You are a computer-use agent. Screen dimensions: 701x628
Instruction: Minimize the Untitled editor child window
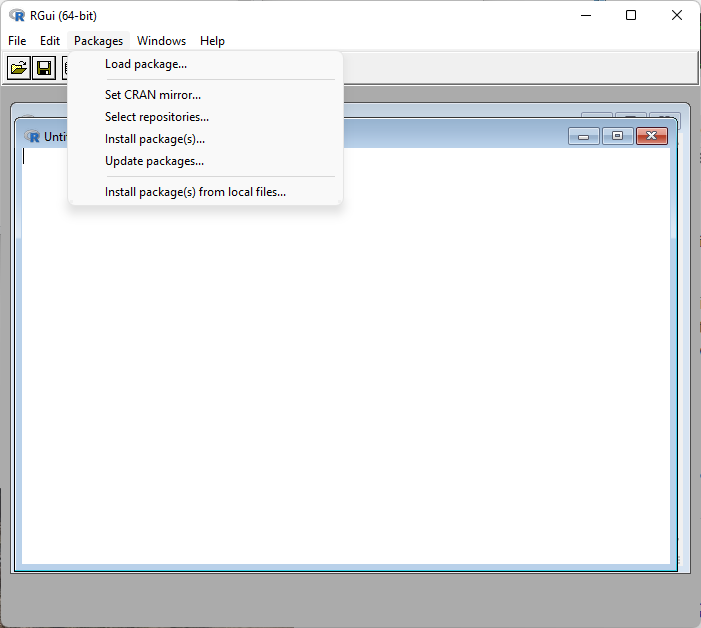pos(583,136)
